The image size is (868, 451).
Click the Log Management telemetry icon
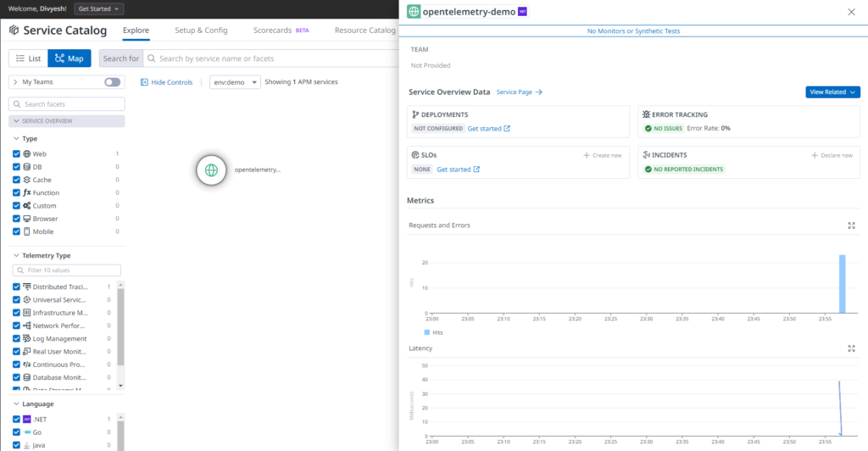tap(26, 338)
